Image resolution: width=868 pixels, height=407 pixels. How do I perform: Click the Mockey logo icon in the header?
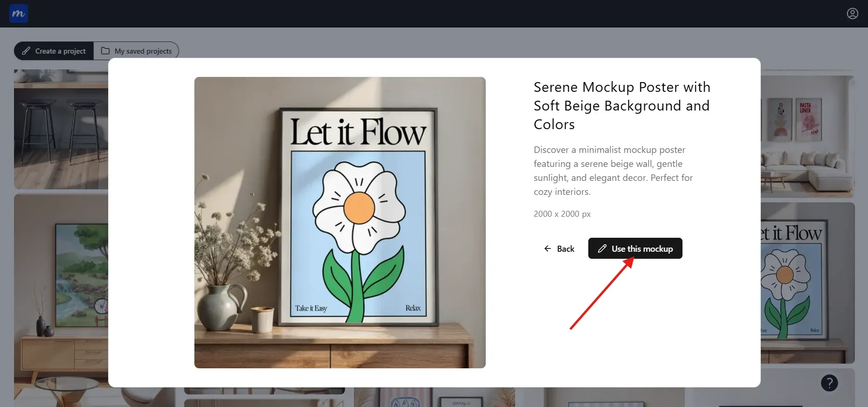click(19, 14)
